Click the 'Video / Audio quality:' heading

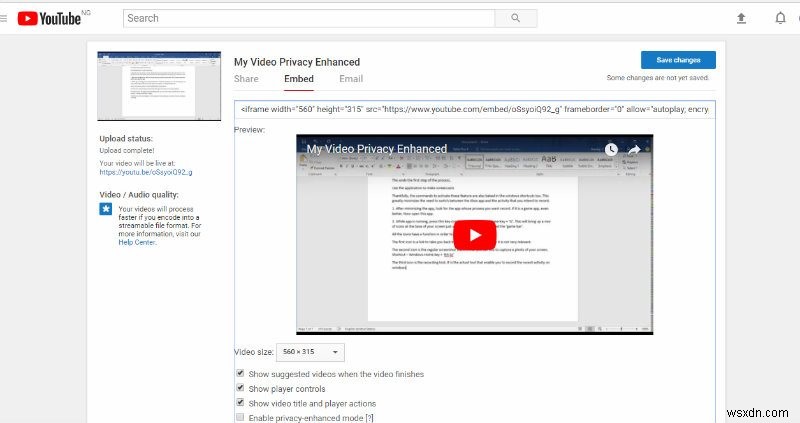click(x=139, y=195)
